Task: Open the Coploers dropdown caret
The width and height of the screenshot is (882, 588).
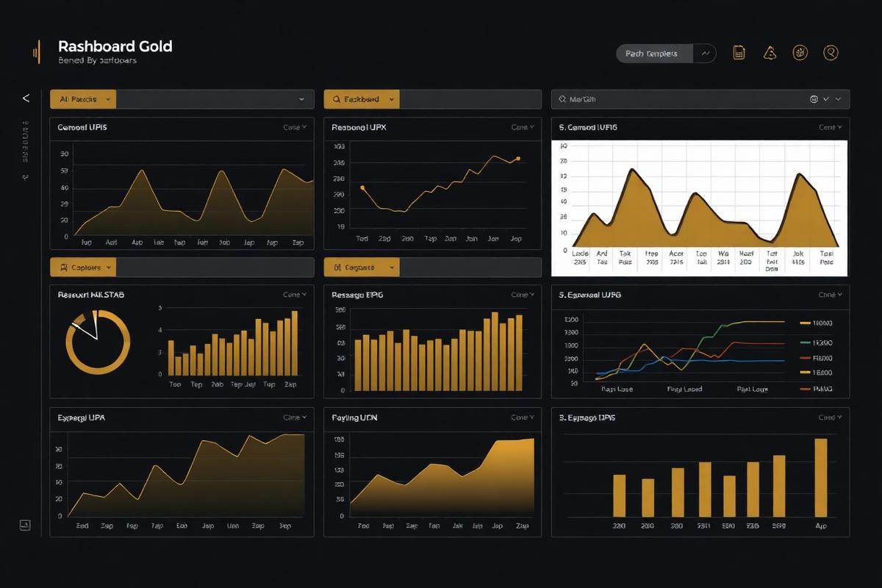Action: tap(108, 268)
